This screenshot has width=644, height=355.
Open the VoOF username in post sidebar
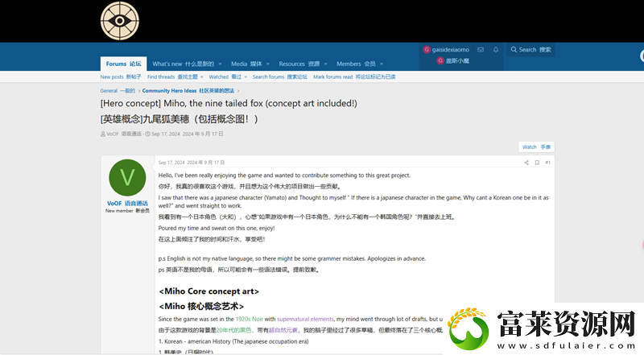pyautogui.click(x=127, y=204)
